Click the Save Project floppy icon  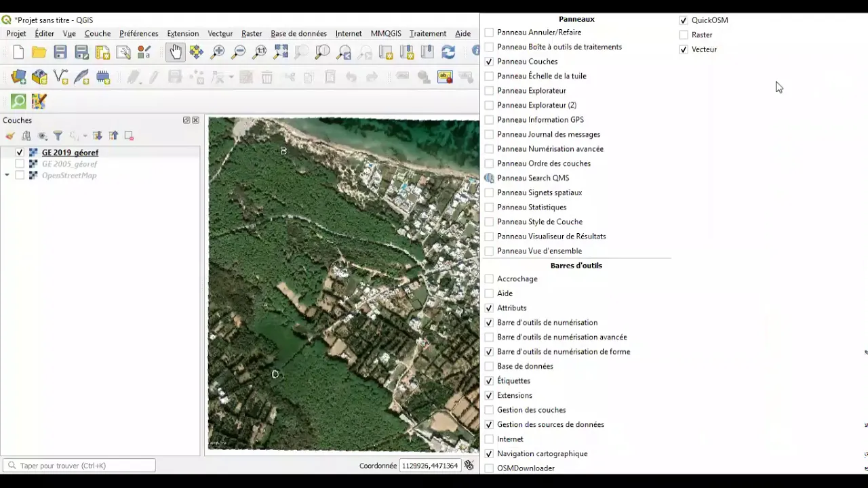coord(60,52)
